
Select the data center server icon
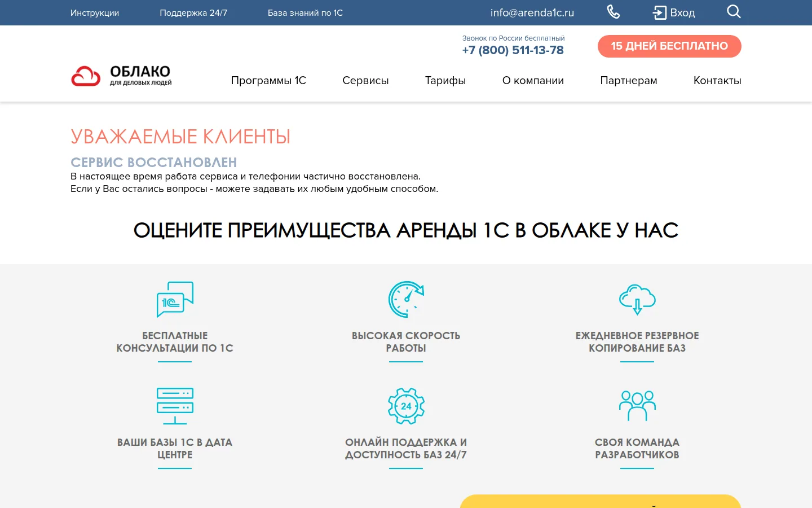175,406
